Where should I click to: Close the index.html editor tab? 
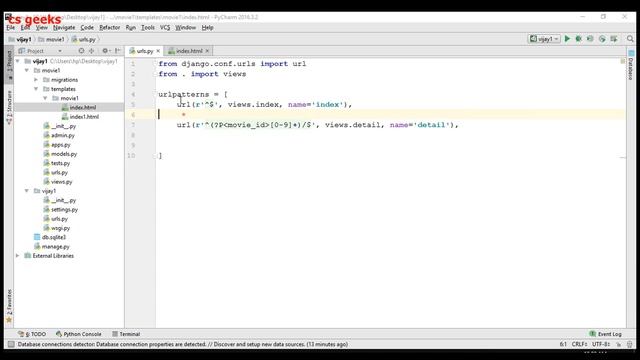point(207,51)
